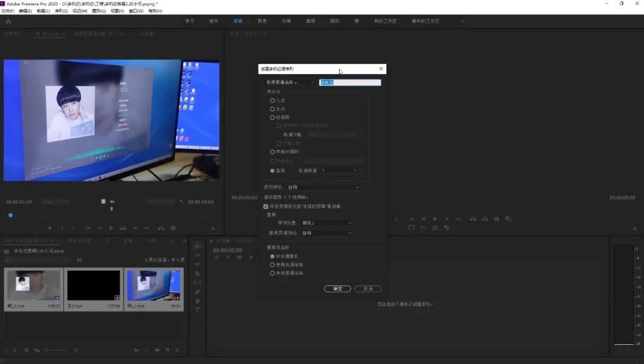644x364 pixels.
Task: Open 序列设置 dropdown showing 相机1
Action: pyautogui.click(x=327, y=223)
